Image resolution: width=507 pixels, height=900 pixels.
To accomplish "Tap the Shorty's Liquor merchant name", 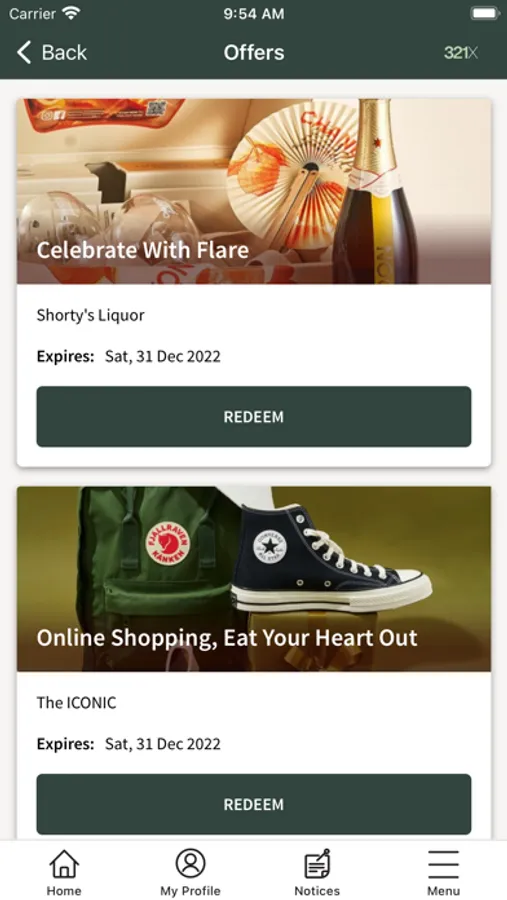I will click(x=91, y=315).
